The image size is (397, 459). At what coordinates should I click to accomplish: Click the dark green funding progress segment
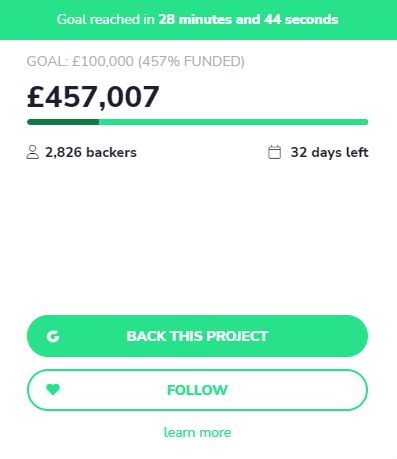click(63, 122)
